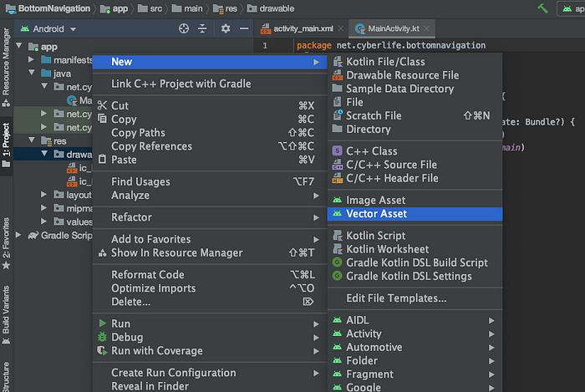The height and width of the screenshot is (392, 585).
Task: Select Scratch File option
Action: (415, 115)
